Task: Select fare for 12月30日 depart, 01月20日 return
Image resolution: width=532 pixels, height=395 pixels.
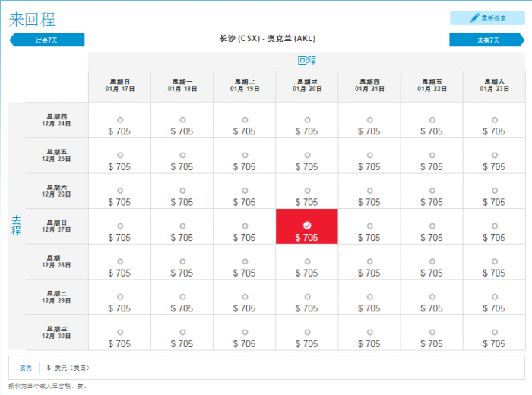Action: click(x=307, y=333)
